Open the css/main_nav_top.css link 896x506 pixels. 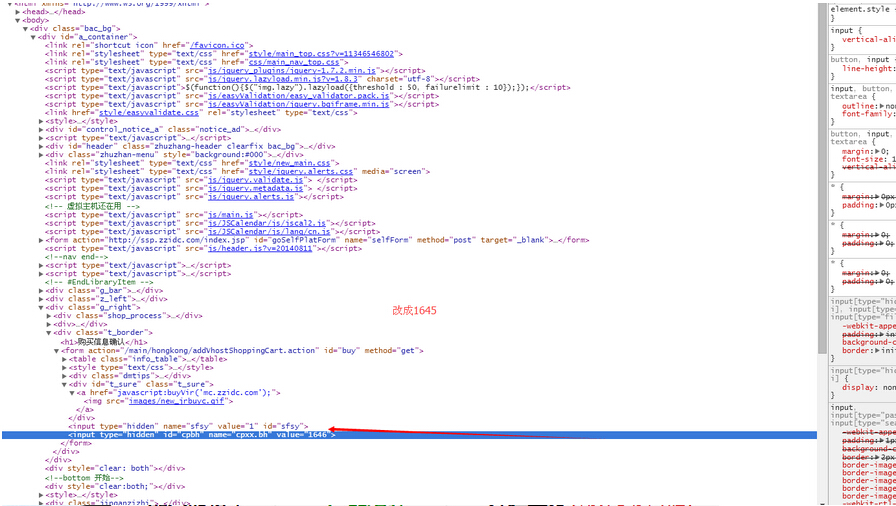294,62
